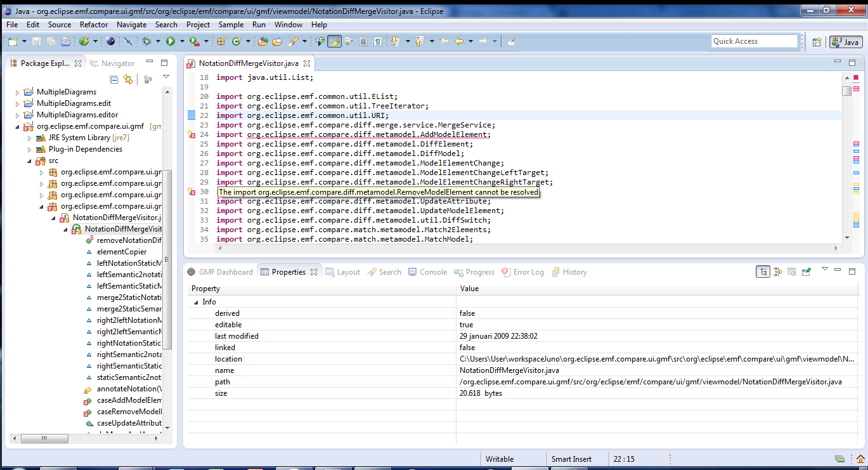Open the Properties view menu triangle
868x470 pixels.
pyautogui.click(x=825, y=269)
